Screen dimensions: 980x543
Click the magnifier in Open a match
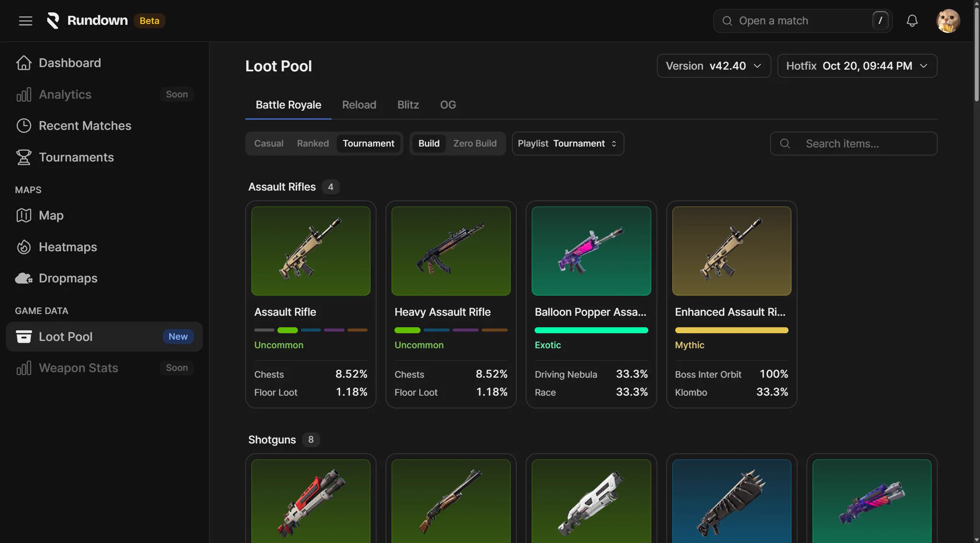click(x=727, y=21)
